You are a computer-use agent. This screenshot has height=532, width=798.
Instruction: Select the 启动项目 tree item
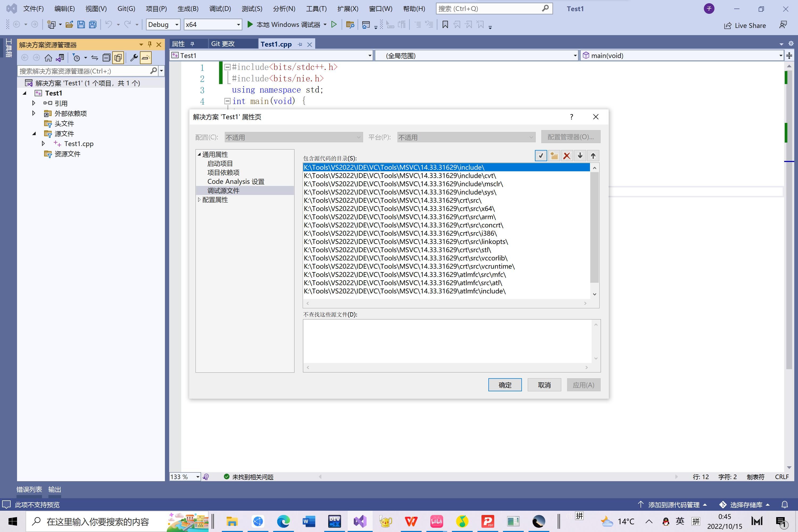pos(220,164)
